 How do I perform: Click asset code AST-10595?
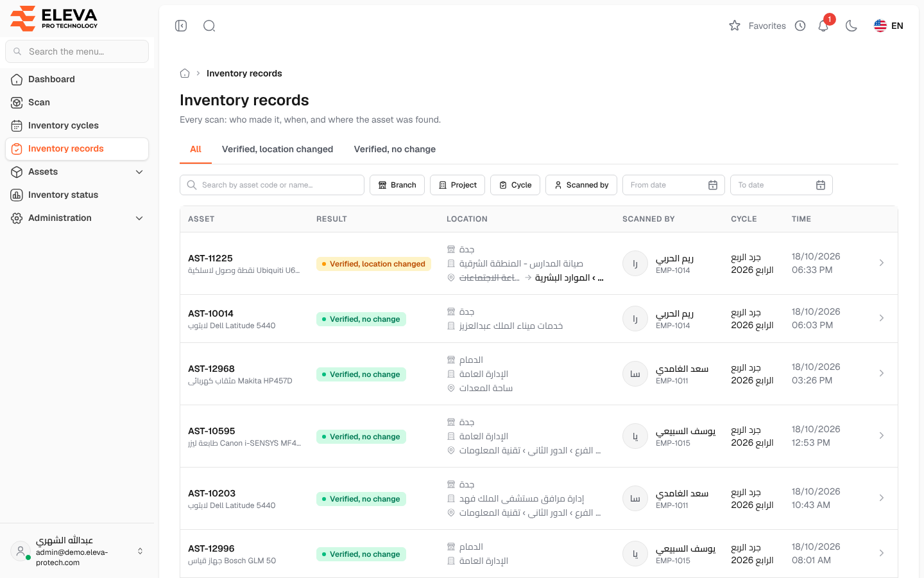click(x=212, y=431)
